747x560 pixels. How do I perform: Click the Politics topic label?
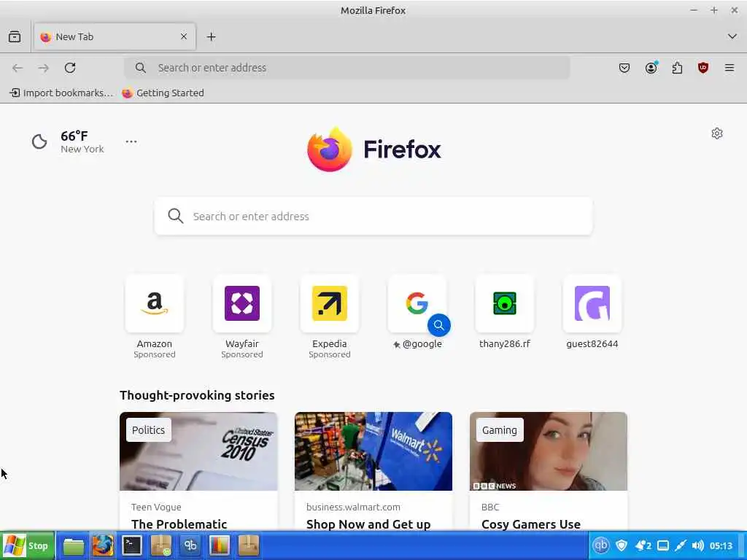tap(148, 430)
